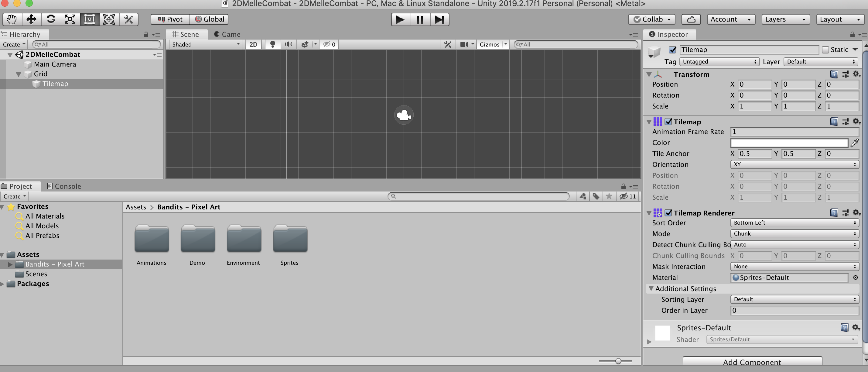868x372 pixels.
Task: Open Scene camera settings icon
Action: click(464, 44)
